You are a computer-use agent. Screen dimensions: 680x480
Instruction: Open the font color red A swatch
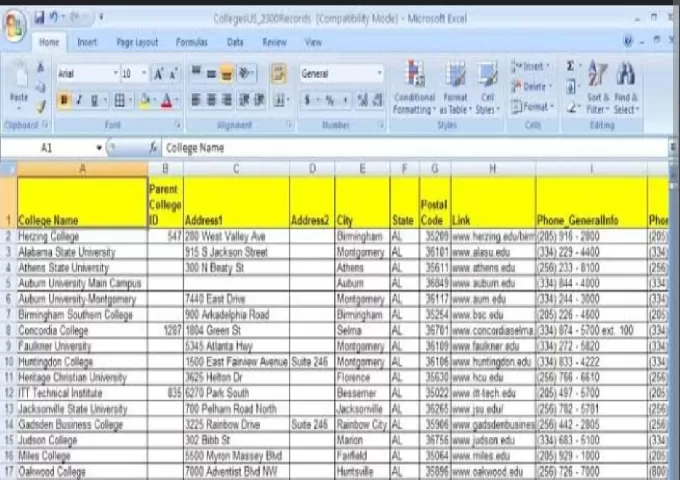166,100
